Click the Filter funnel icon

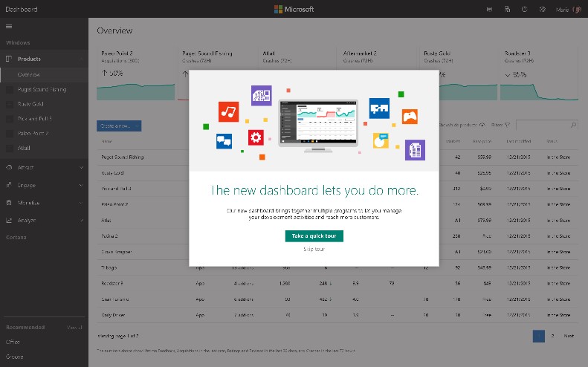coord(507,126)
